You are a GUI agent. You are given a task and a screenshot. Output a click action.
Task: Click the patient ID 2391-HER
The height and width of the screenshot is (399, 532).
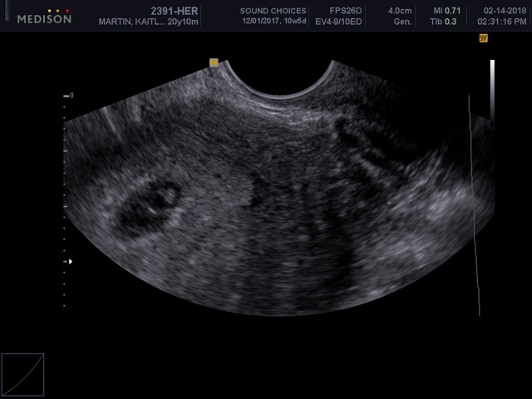pos(175,11)
